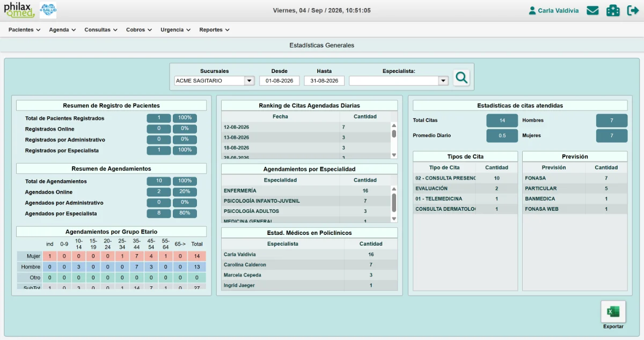This screenshot has width=644, height=340.
Task: Select the EVALUACIÓN appointment type row
Action: pos(465,188)
